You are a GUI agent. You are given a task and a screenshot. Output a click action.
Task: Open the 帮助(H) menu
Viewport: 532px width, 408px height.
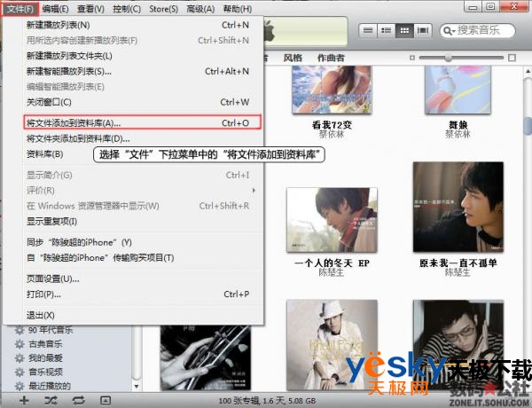[x=238, y=9]
